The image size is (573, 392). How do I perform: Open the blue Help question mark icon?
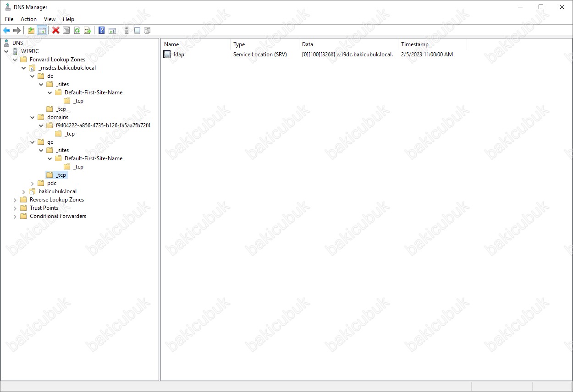point(102,31)
